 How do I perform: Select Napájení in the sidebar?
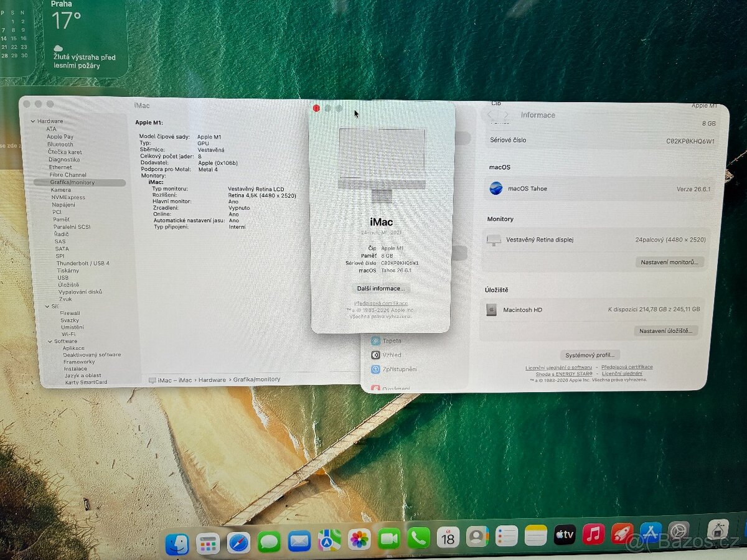[63, 205]
